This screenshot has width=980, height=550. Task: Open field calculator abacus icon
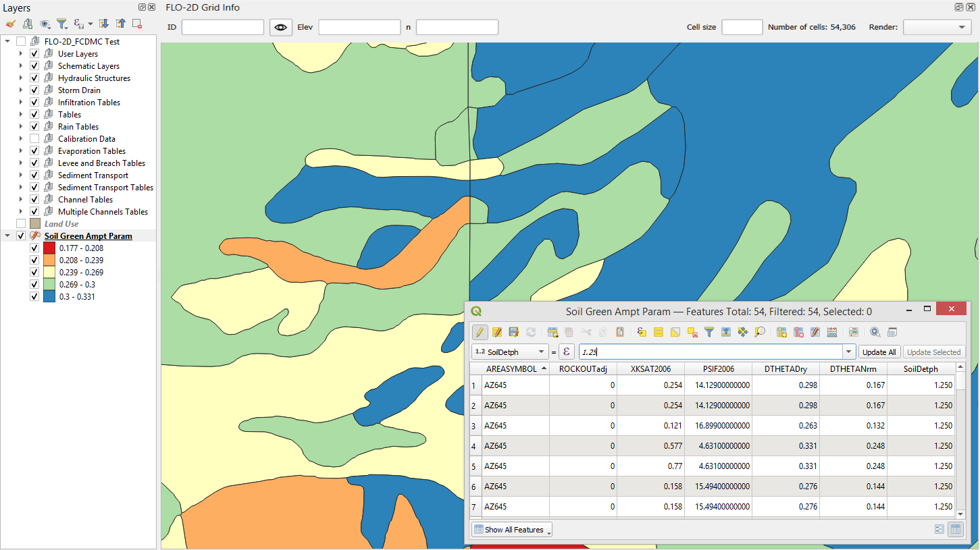tap(832, 332)
